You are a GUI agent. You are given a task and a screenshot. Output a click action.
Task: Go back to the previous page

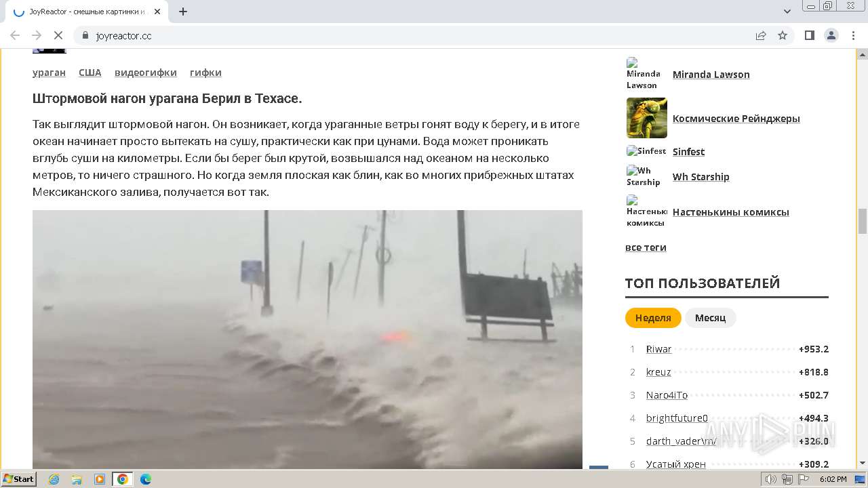coord(15,35)
